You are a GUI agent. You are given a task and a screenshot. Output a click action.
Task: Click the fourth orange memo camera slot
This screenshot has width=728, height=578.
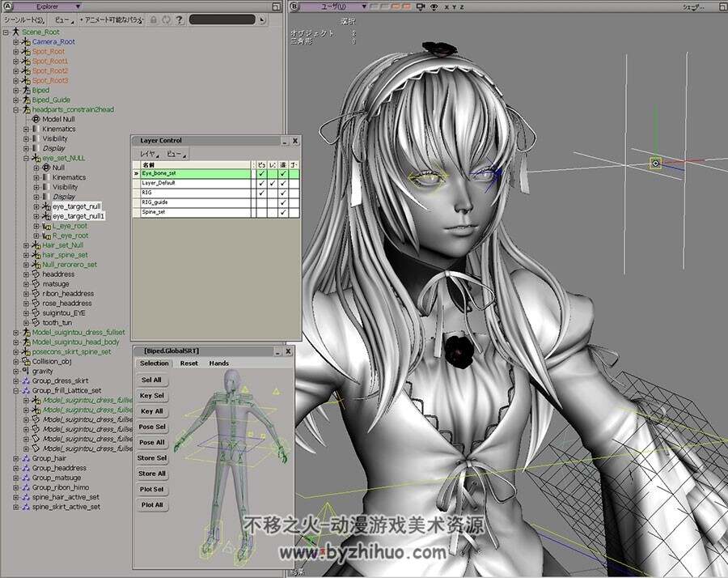407,6
